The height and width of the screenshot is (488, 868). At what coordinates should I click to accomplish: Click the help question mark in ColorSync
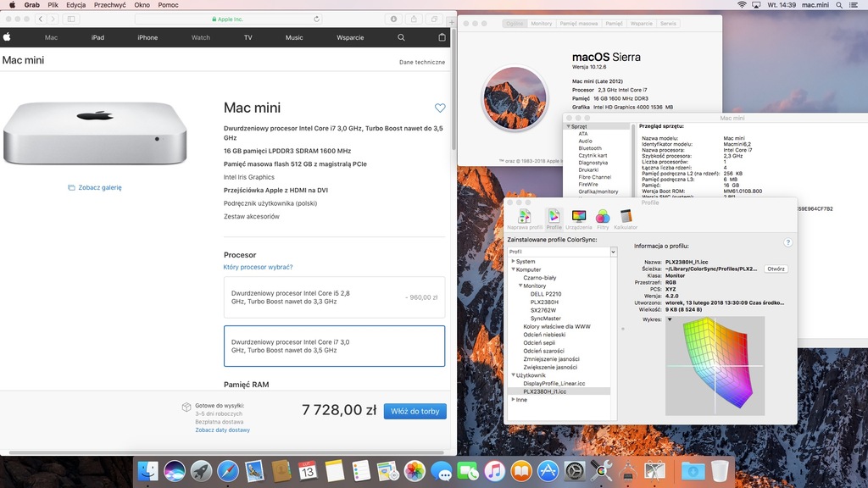coord(787,242)
